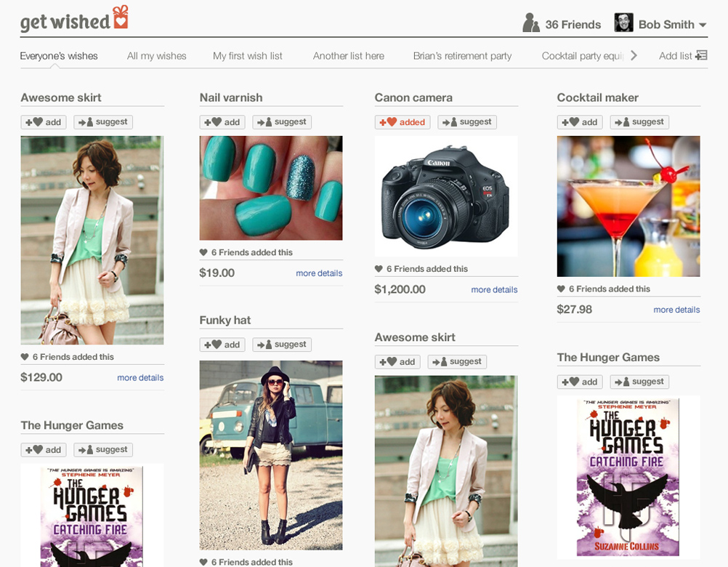728x567 pixels.
Task: Suggest Nail varnish to a friend
Action: 282,122
